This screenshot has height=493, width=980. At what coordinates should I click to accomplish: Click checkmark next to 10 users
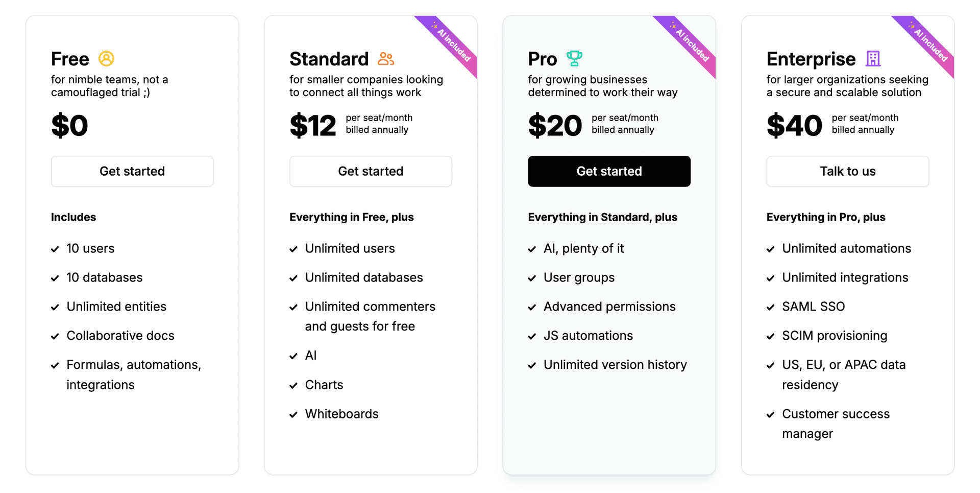point(55,249)
